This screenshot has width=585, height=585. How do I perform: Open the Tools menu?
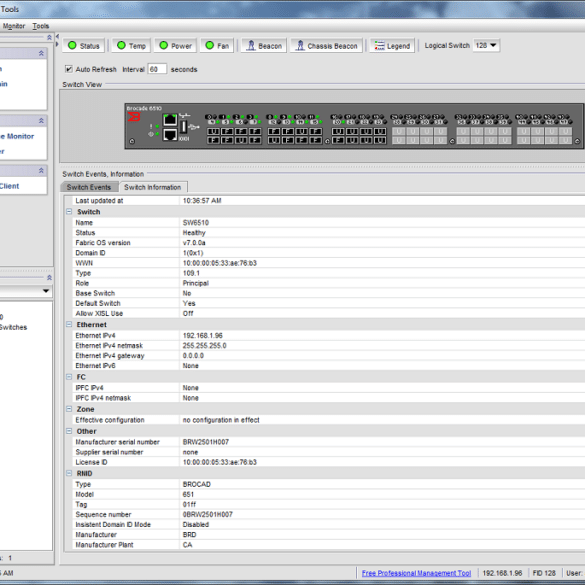coord(41,26)
